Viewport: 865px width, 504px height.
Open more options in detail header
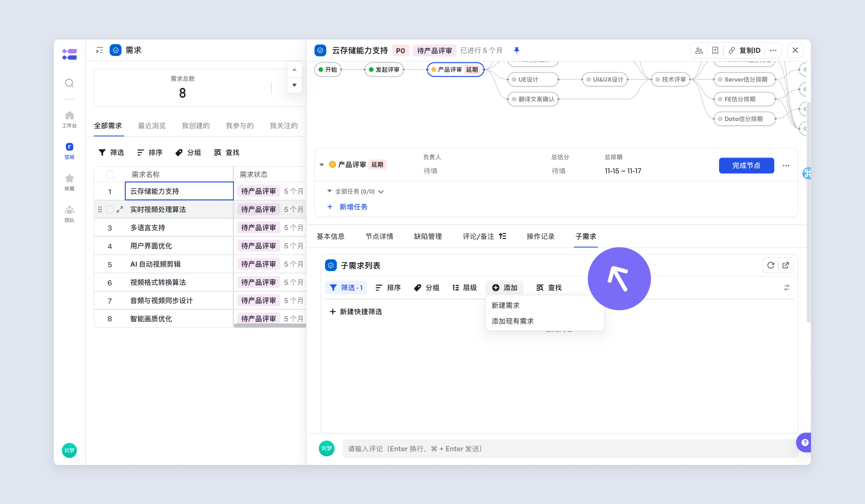click(773, 50)
